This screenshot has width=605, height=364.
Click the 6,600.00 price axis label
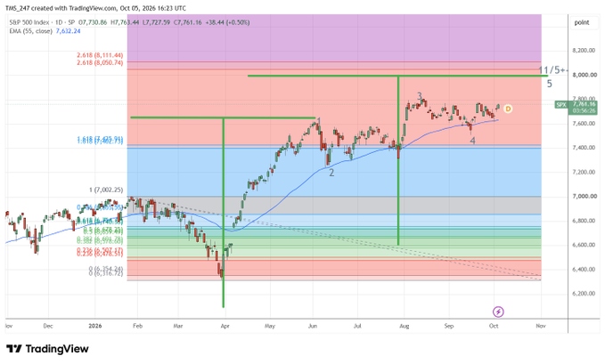coord(585,245)
